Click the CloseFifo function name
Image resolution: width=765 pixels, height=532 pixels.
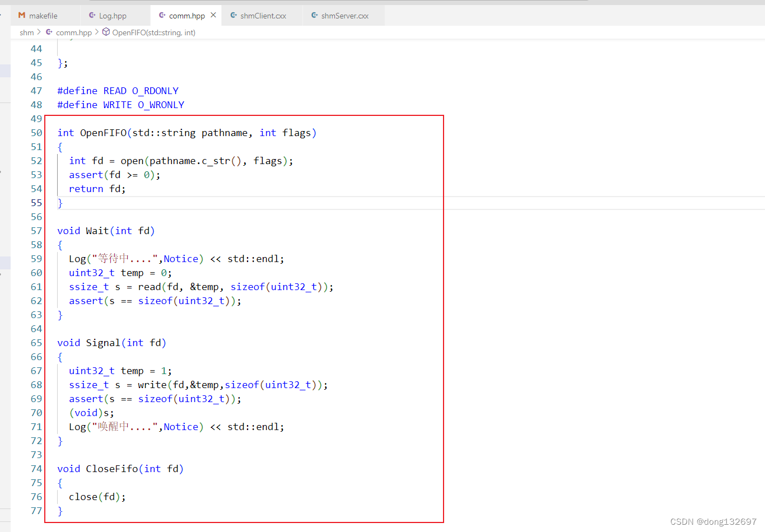pyautogui.click(x=112, y=469)
